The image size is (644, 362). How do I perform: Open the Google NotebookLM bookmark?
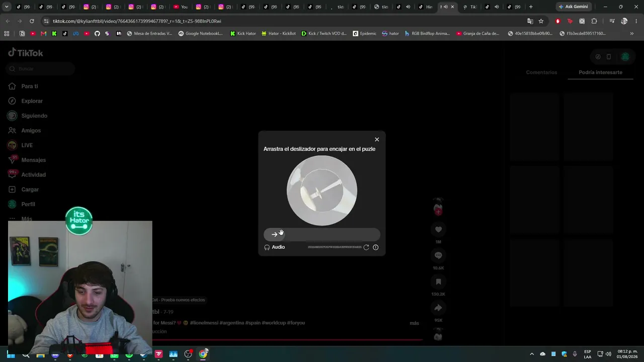[200, 34]
